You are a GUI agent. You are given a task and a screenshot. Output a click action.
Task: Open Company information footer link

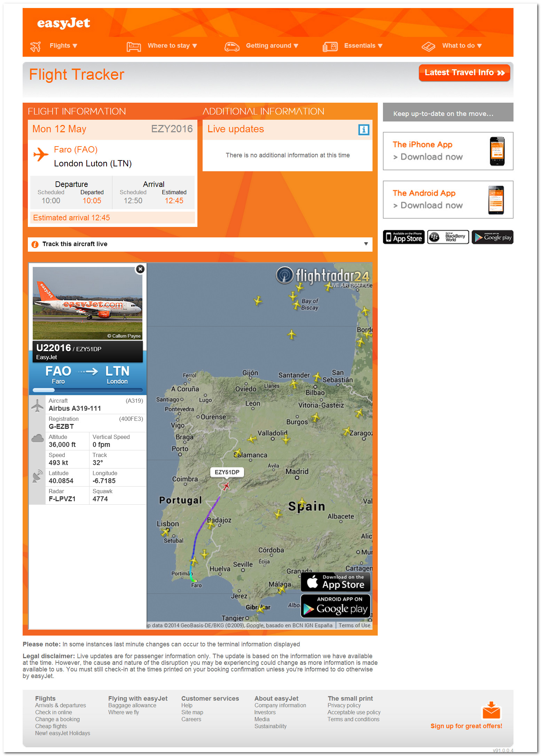280,705
